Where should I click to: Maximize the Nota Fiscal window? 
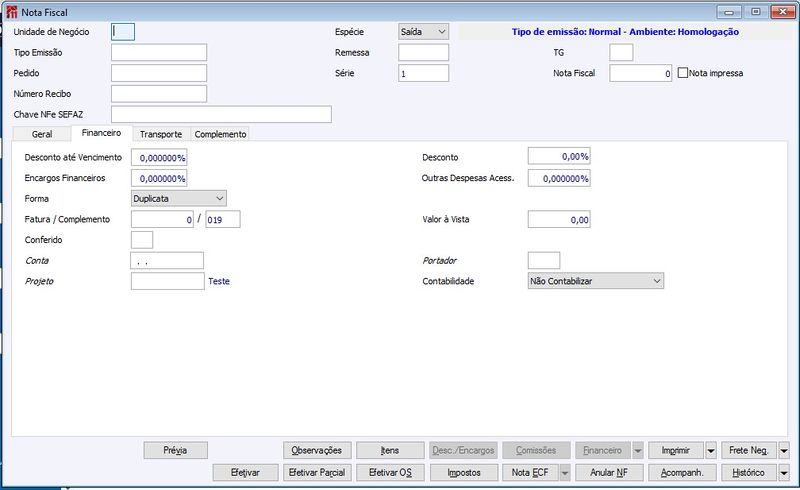[x=756, y=12]
